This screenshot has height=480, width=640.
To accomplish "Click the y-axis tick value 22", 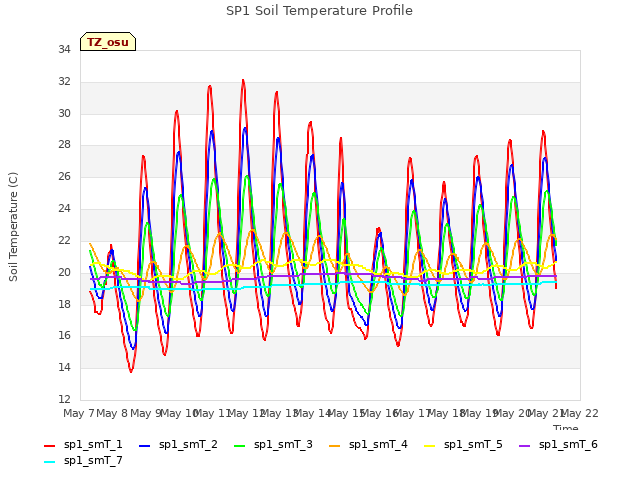I will tap(64, 240).
